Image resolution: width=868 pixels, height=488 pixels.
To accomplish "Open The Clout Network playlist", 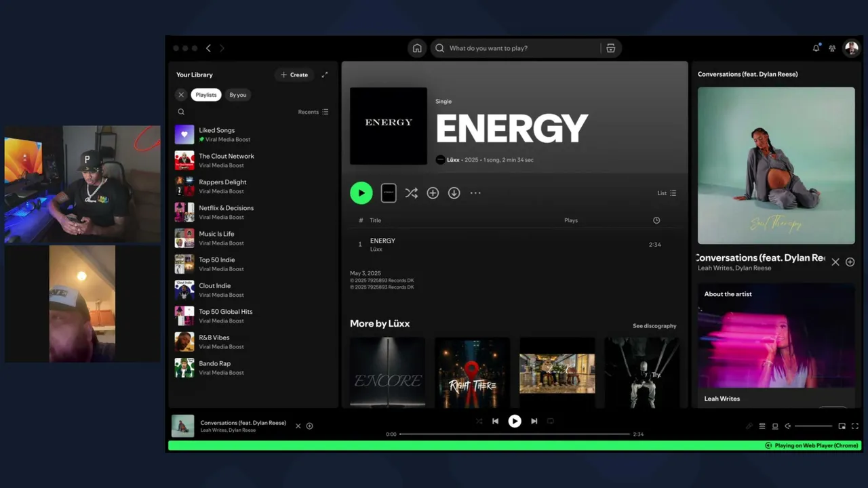I will click(x=252, y=161).
